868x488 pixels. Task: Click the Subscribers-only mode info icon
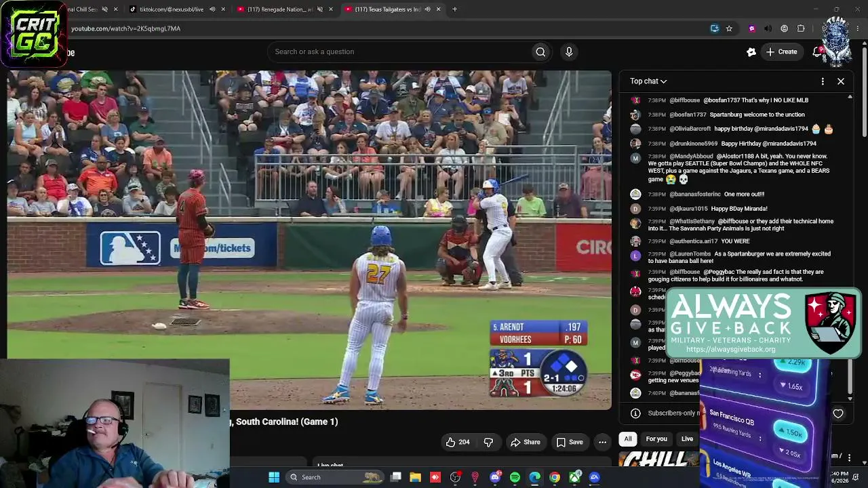(x=635, y=413)
